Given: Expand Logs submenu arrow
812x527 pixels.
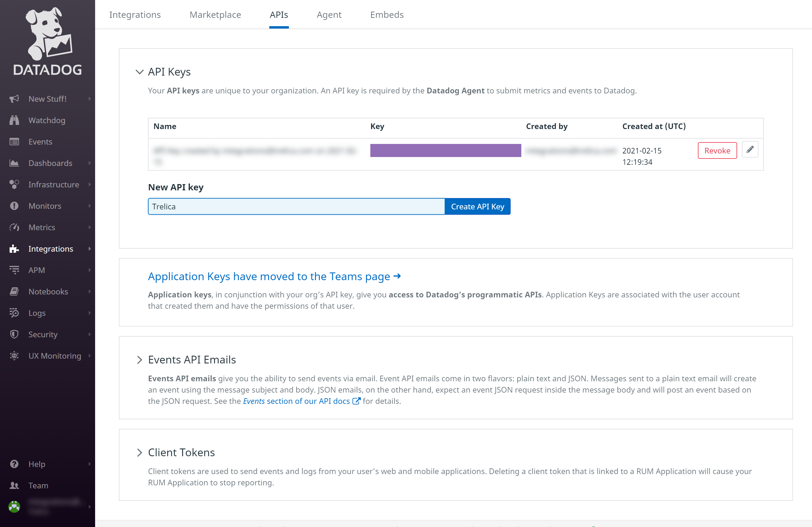Looking at the screenshot, I should (x=90, y=313).
